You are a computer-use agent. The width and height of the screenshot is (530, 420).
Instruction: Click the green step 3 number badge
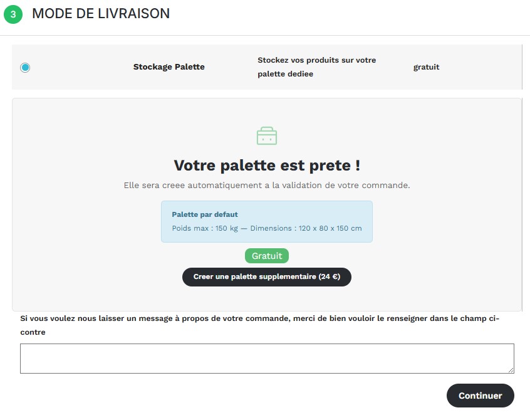coord(13,14)
